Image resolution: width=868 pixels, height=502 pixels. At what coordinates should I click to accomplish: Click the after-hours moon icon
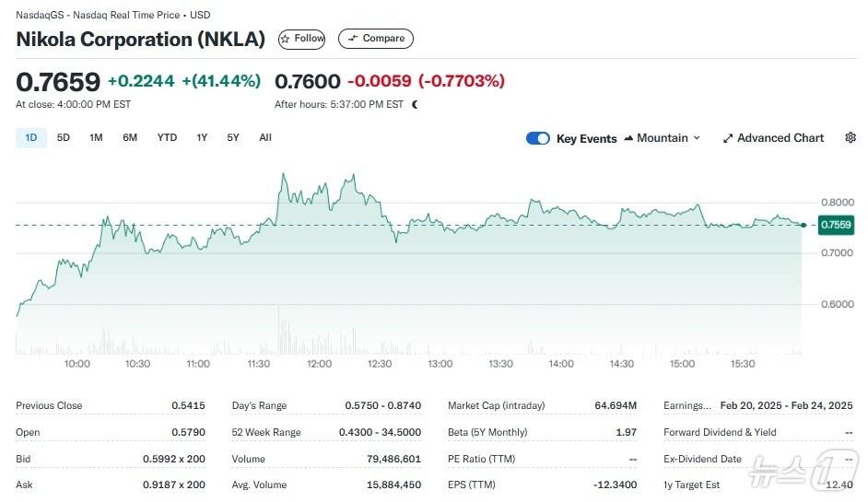pos(415,105)
